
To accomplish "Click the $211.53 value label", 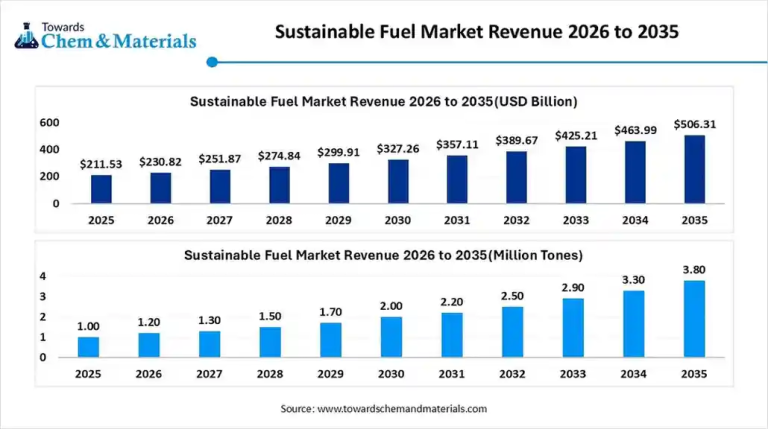I will (x=101, y=164).
